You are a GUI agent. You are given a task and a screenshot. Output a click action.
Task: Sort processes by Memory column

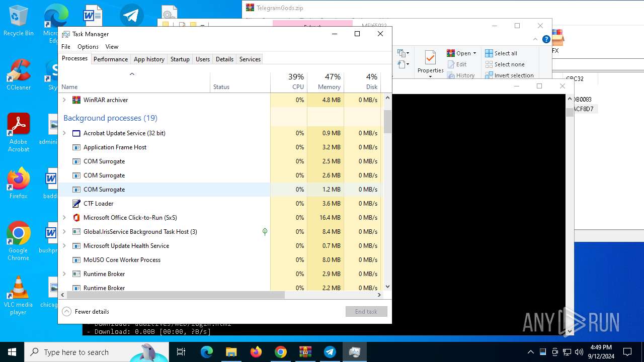pyautogui.click(x=326, y=82)
